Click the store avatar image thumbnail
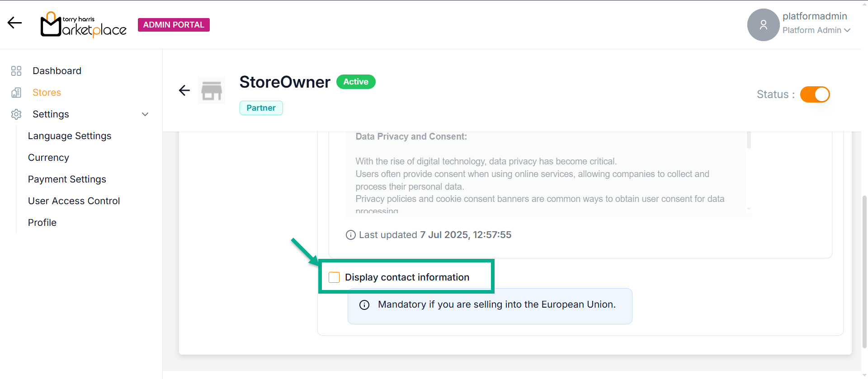The image size is (868, 379). coord(212,91)
